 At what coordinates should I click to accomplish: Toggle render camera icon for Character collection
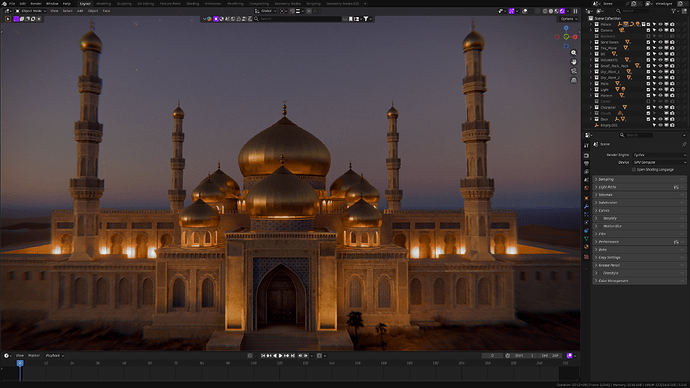672,107
